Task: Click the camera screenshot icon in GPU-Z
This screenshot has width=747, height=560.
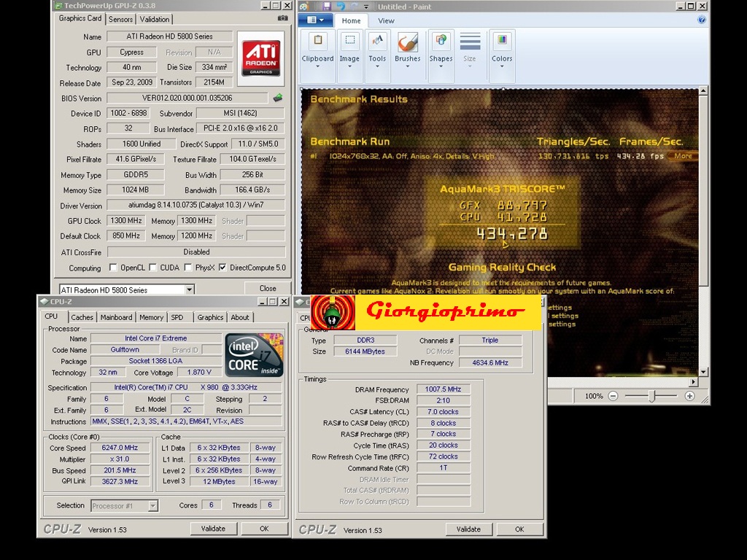Action: coord(282,18)
